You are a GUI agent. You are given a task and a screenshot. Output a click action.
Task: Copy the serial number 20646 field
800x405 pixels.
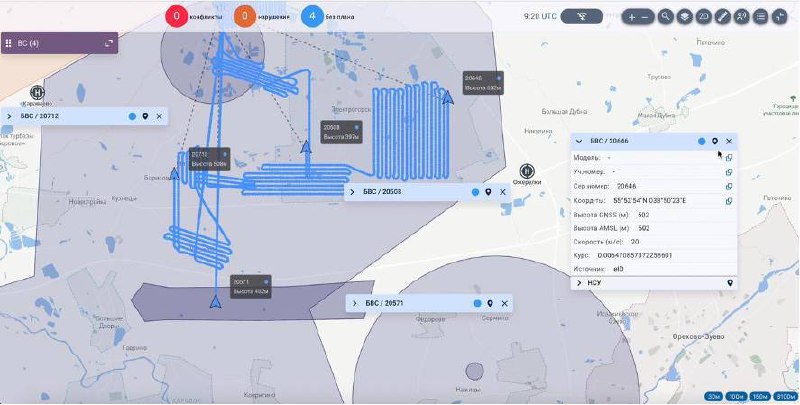[x=729, y=187]
